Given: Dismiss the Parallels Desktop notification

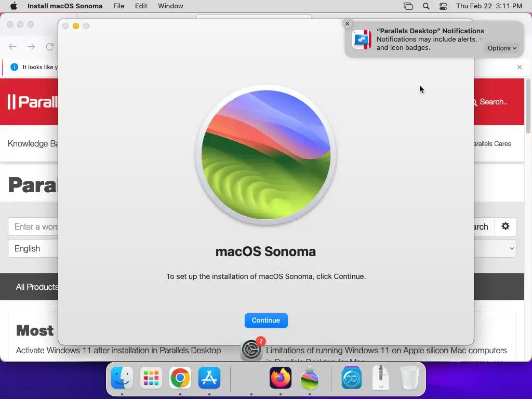Looking at the screenshot, I should 347,23.
